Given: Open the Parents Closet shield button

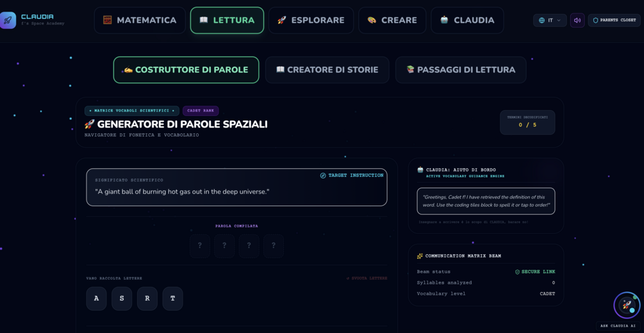Looking at the screenshot, I should 614,20.
